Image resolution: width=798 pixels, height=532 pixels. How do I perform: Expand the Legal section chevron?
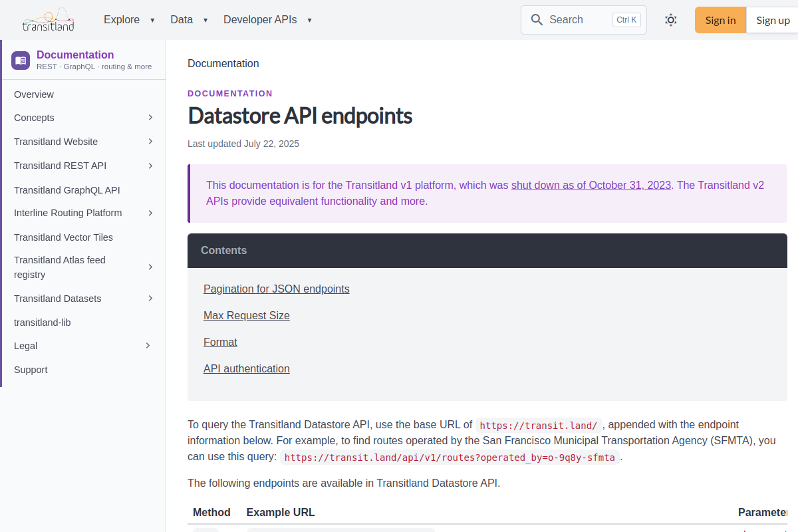coord(148,346)
